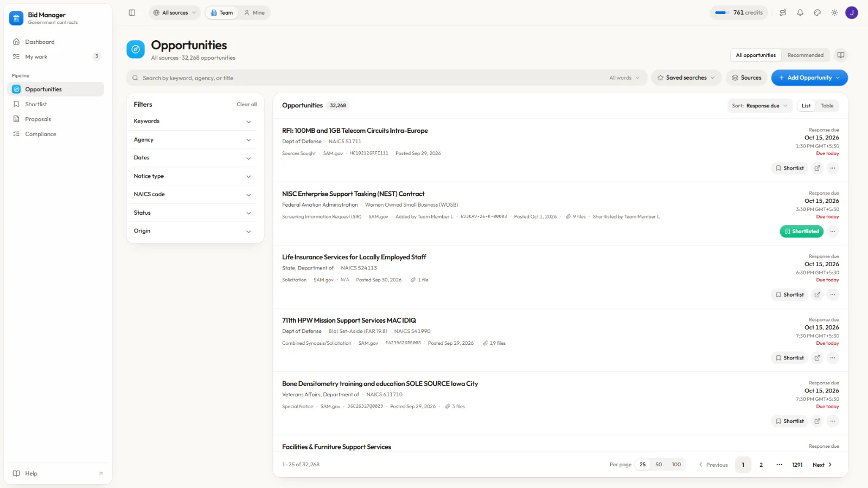Unshortlist the NISC Enterprise Support opportunity
The width and height of the screenshot is (868, 488).
pos(802,232)
